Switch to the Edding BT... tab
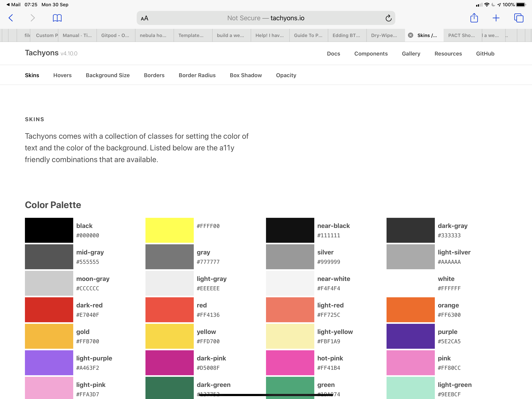This screenshot has height=399, width=532. (x=347, y=35)
